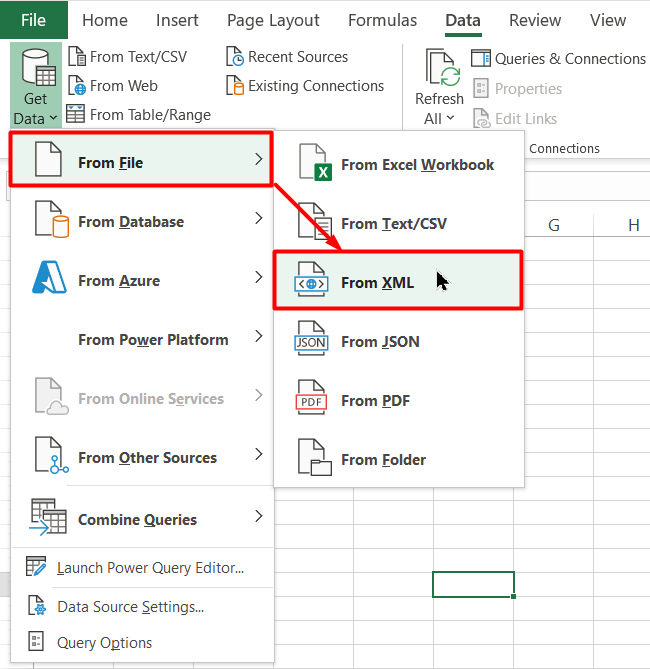Select the Data ribbon tab
The width and height of the screenshot is (650, 669).
click(463, 20)
